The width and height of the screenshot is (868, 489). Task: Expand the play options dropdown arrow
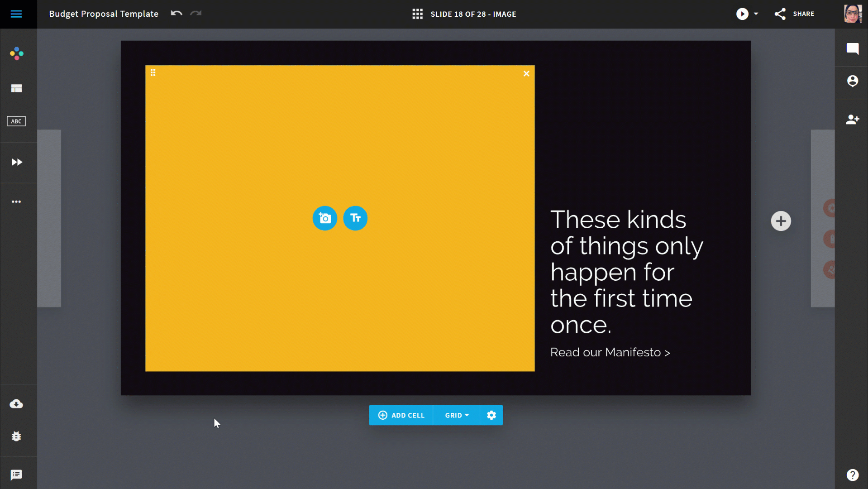[756, 14]
